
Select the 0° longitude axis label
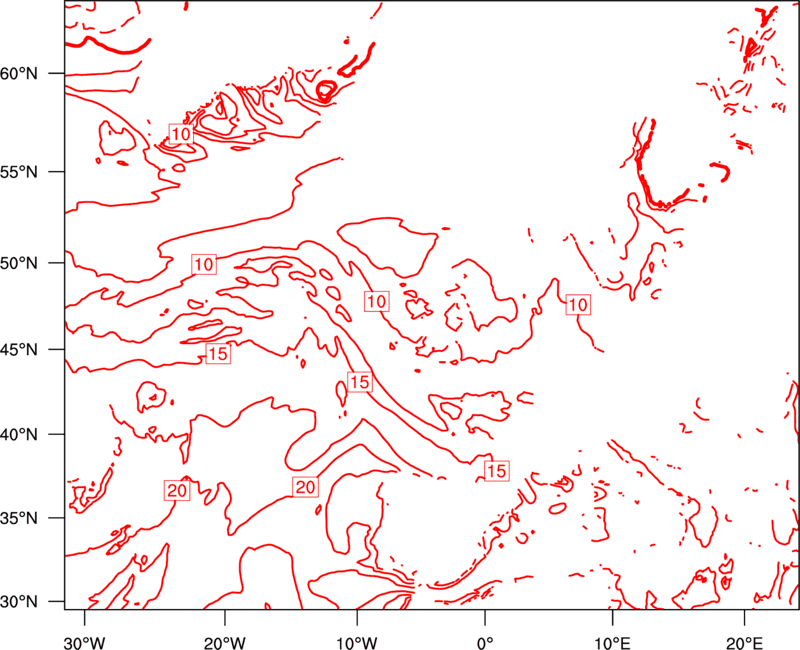(485, 642)
